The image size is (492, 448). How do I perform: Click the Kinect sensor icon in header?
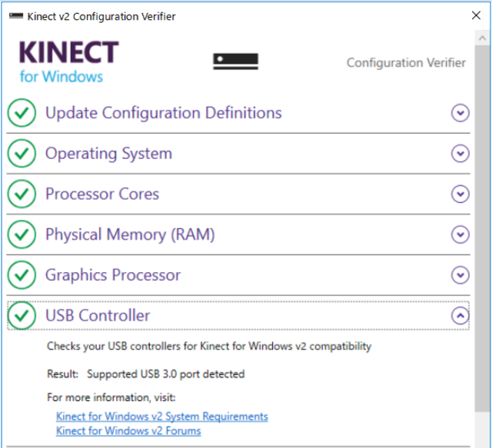coord(236,61)
